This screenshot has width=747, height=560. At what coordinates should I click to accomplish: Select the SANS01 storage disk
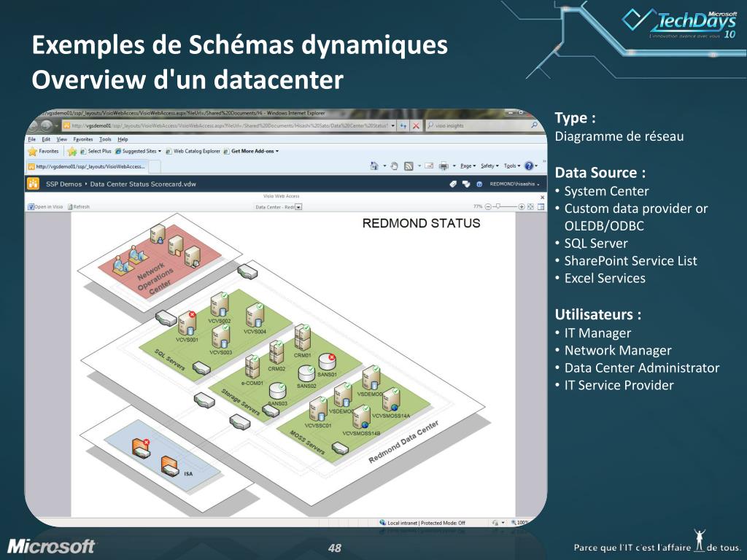328,362
